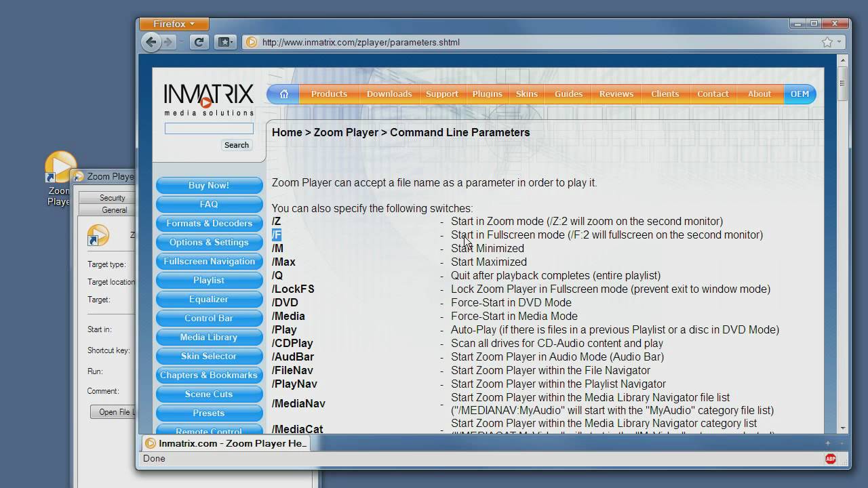868x488 pixels.
Task: Open bookmarks button dropdown arrow
Action: point(231,42)
